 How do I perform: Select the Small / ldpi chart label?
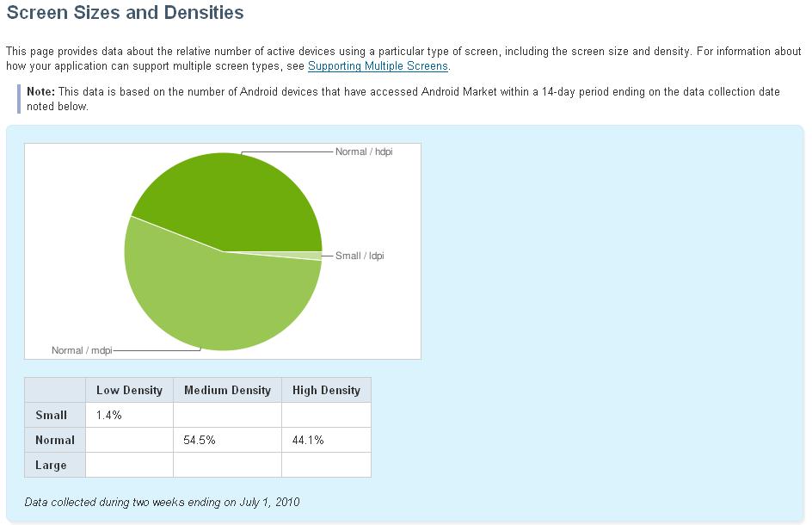click(x=360, y=256)
